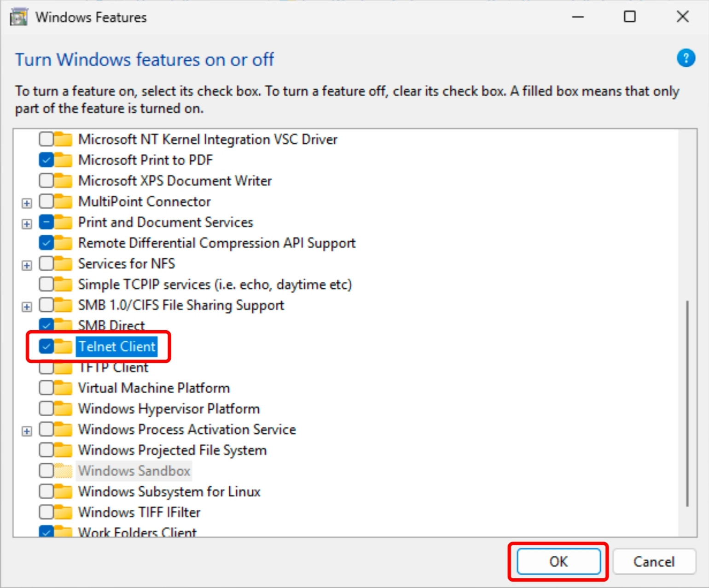Expand SMB 1.0/CIFS File Sharing Support
Image resolution: width=709 pixels, height=588 pixels.
[26, 306]
